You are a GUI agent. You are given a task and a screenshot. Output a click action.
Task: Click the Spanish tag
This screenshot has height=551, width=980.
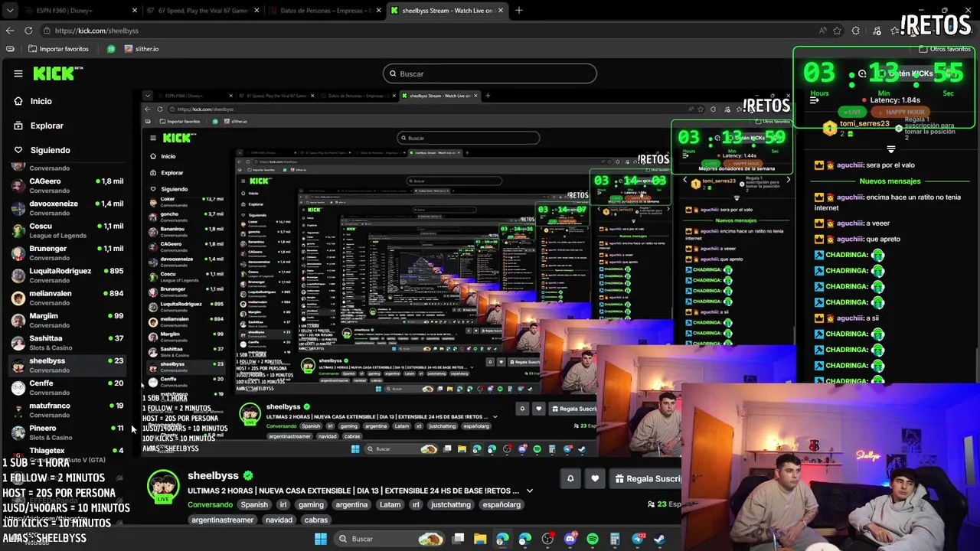(254, 504)
